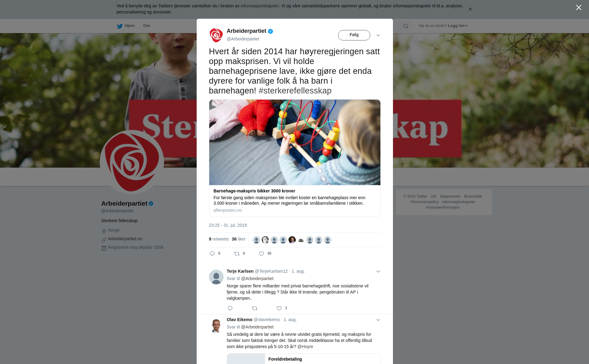Reply to Terje Karlsen's comment
The height and width of the screenshot is (364, 589).
[230, 308]
